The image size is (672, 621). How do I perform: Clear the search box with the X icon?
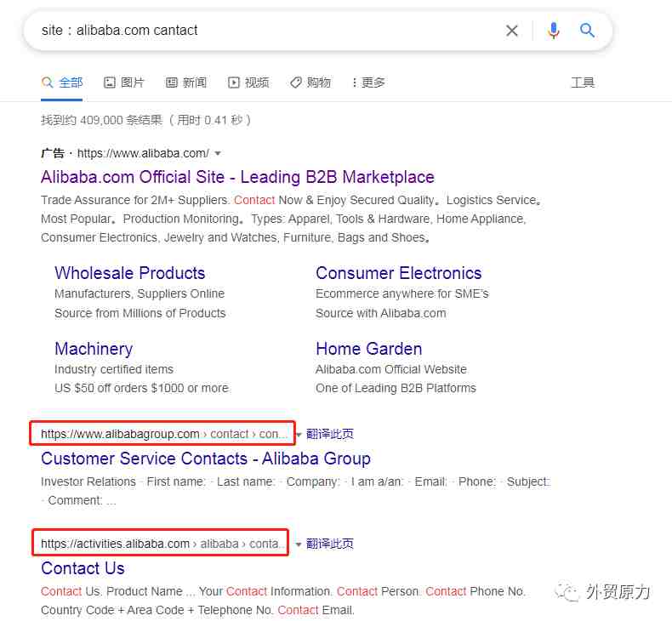512,31
